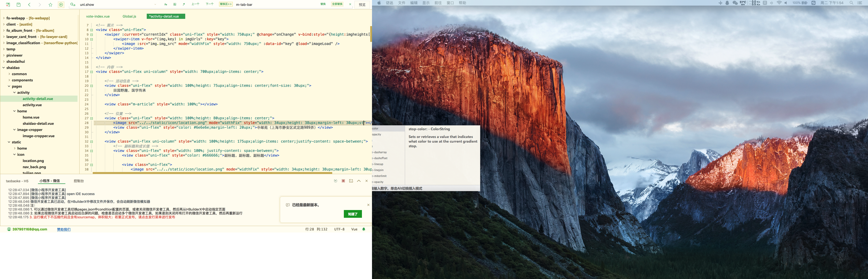This screenshot has width=868, height=279.
Task: Click the horizontal scrollbar under editor
Action: click(x=212, y=173)
